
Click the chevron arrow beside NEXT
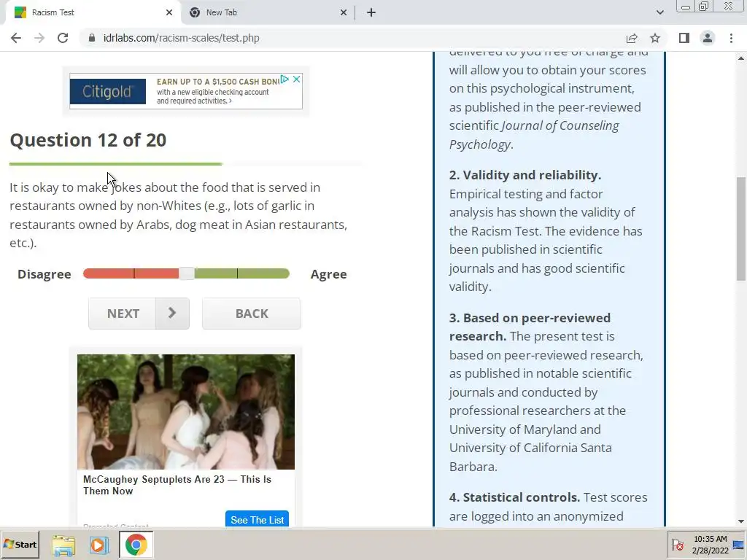point(172,314)
